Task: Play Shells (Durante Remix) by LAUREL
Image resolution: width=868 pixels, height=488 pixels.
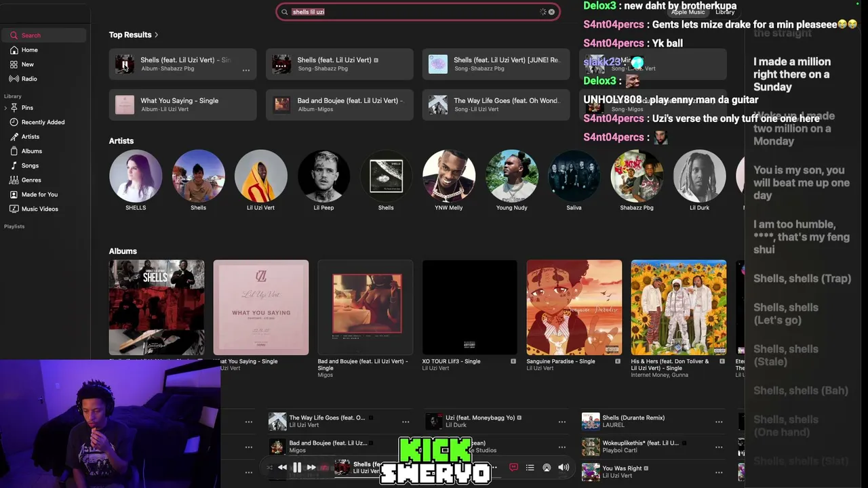Action: tap(591, 422)
